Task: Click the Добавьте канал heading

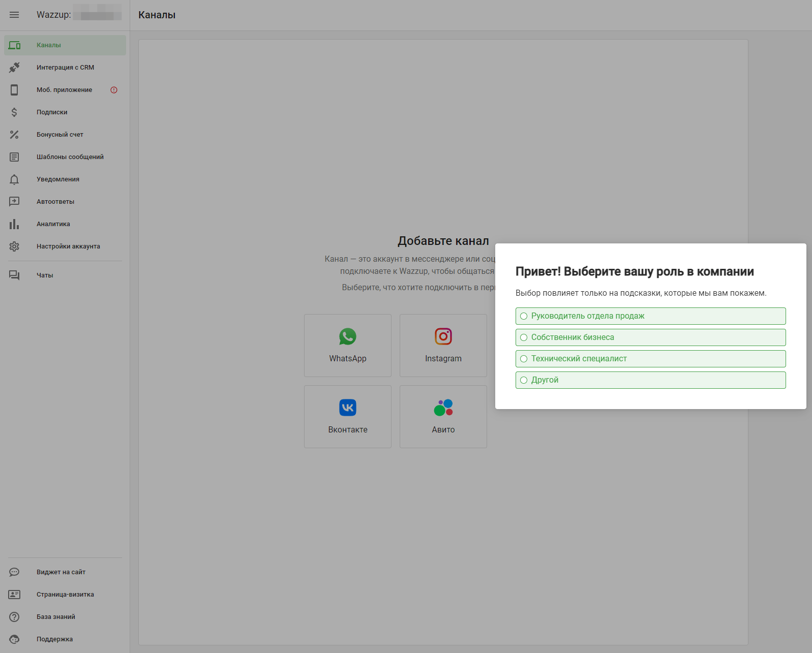Action: [x=443, y=241]
